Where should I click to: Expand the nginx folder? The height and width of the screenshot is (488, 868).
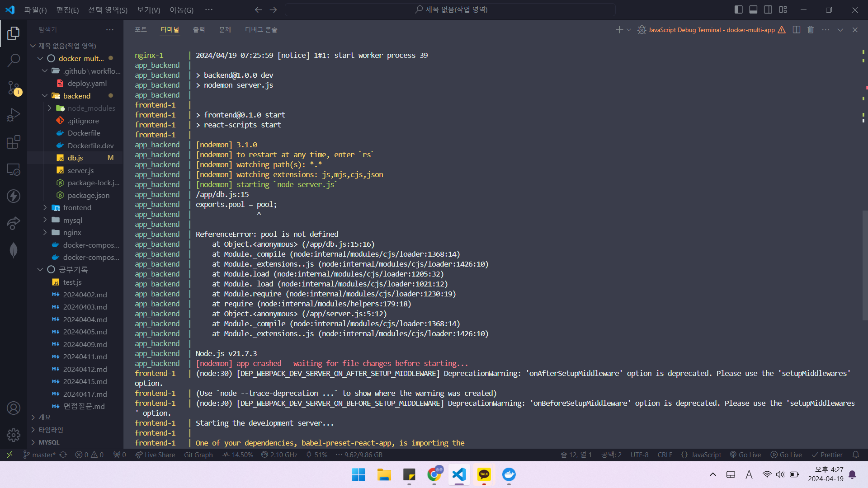click(x=45, y=232)
